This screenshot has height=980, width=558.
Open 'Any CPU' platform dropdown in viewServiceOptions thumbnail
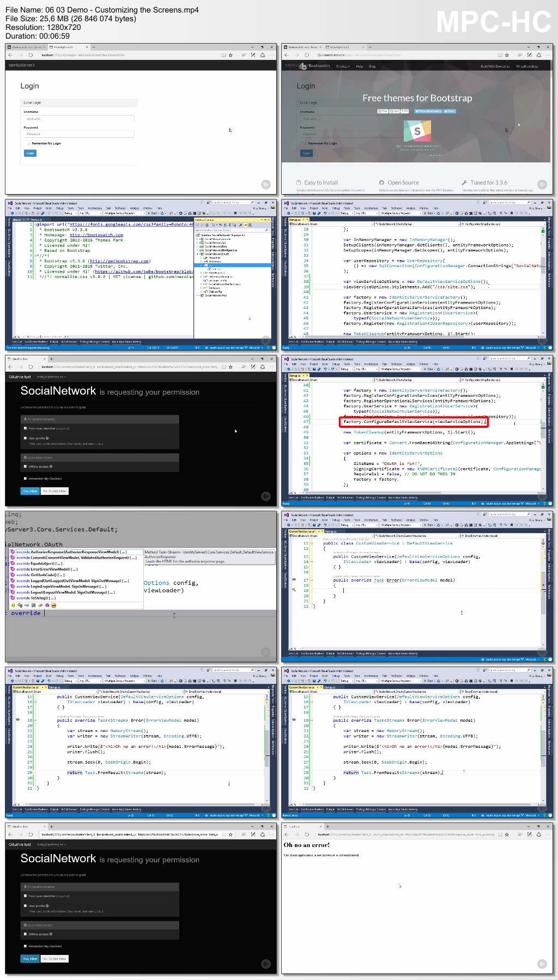click(366, 214)
